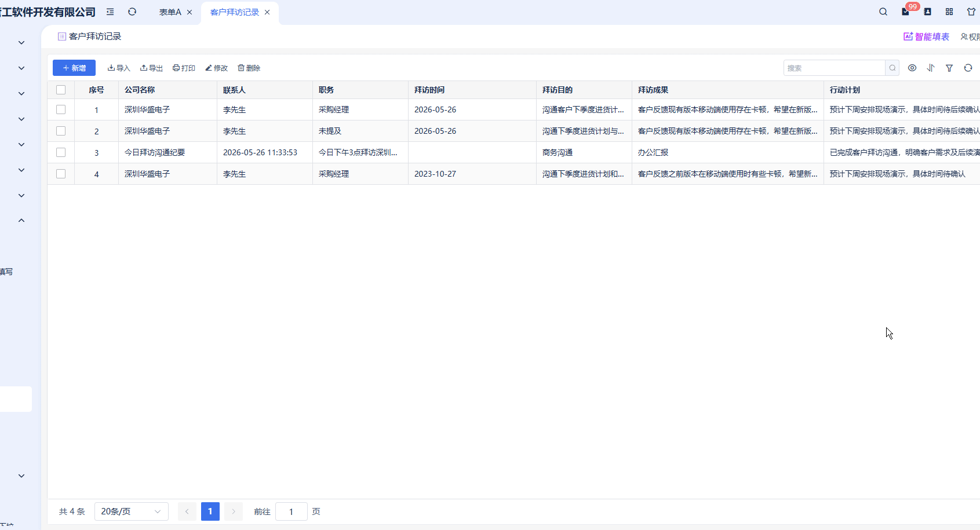The image size is (980, 530).
Task: Tick the checkbox for row 2
Action: pyautogui.click(x=61, y=131)
